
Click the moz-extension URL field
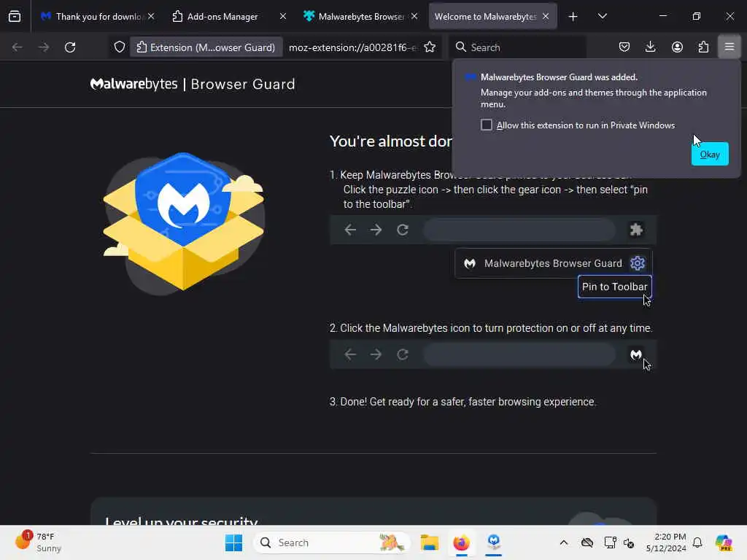[352, 47]
